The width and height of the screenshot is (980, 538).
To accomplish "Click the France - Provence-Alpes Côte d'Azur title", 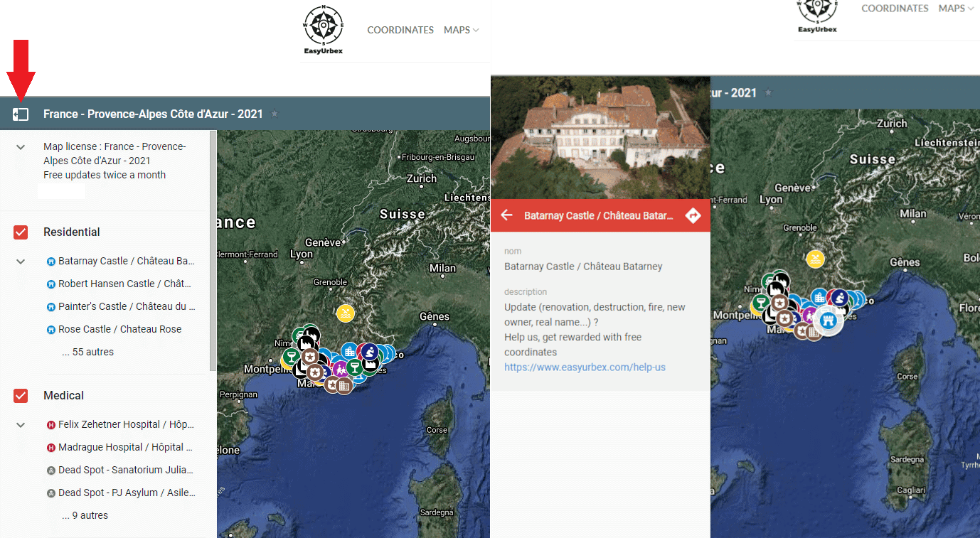I will 153,114.
